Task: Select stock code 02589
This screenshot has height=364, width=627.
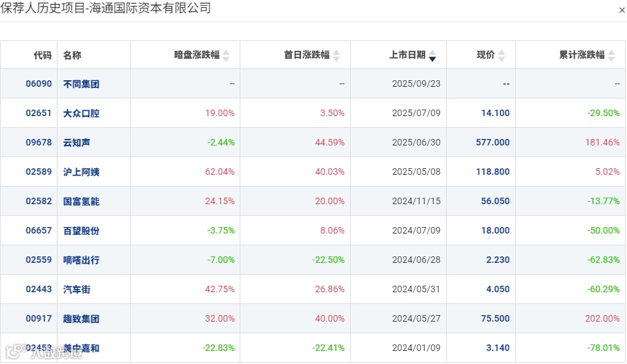Action: tap(39, 172)
